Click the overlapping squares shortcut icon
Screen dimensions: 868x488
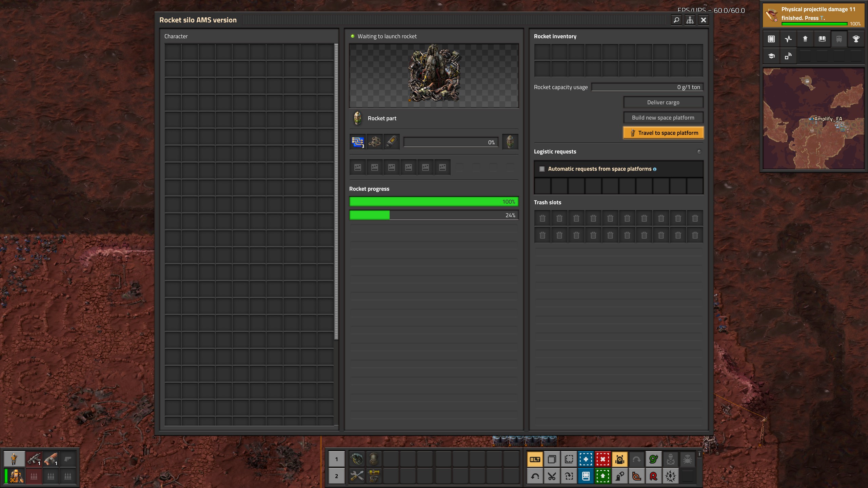coord(552,459)
